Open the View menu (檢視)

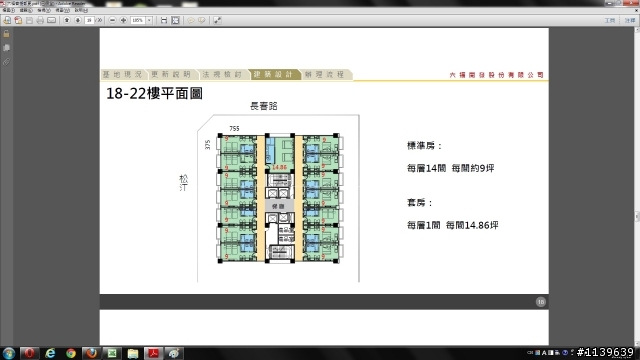coord(44,10)
